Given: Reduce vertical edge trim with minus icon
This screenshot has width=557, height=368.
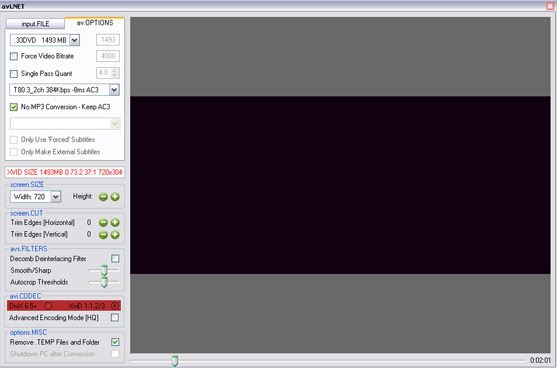Looking at the screenshot, I should [x=103, y=235].
